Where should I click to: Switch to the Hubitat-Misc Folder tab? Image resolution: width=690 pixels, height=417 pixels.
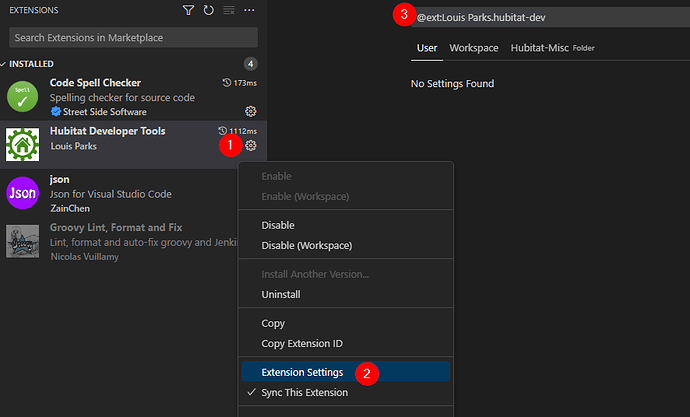[x=552, y=48]
